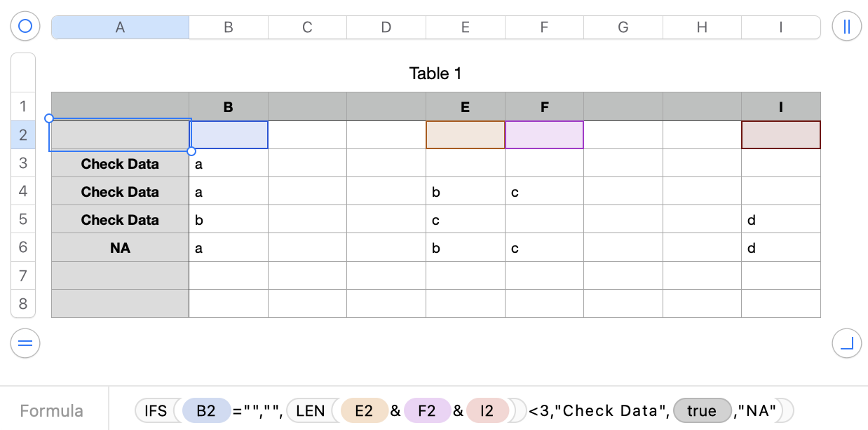Select column A header tab

(x=120, y=27)
